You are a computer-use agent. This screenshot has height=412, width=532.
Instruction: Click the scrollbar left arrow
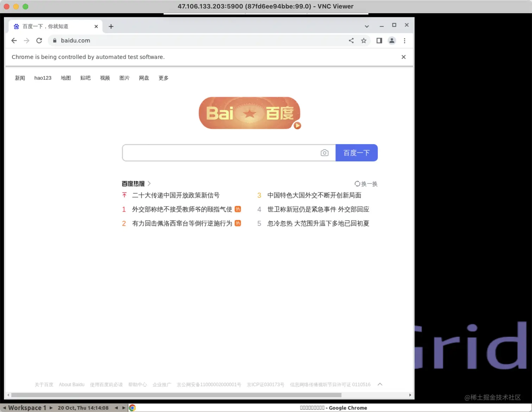8,395
